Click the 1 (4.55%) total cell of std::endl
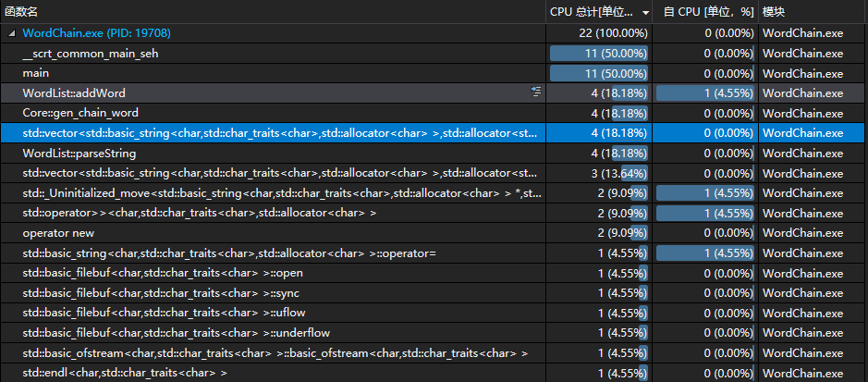The width and height of the screenshot is (868, 382). pyautogui.click(x=598, y=373)
